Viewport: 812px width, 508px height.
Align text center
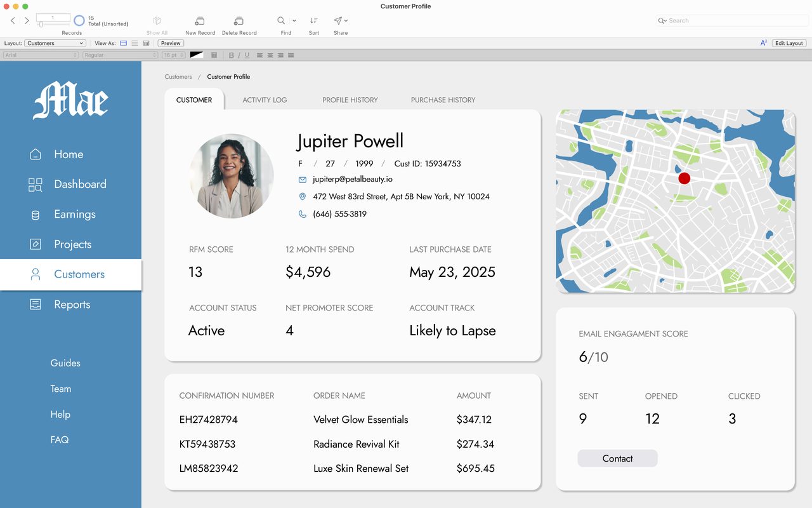270,55
